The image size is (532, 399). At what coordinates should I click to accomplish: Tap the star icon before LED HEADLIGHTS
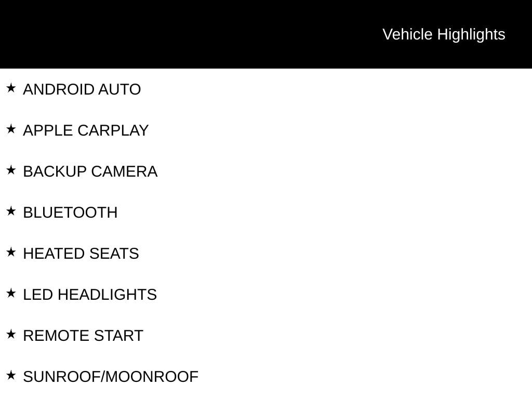click(x=11, y=293)
